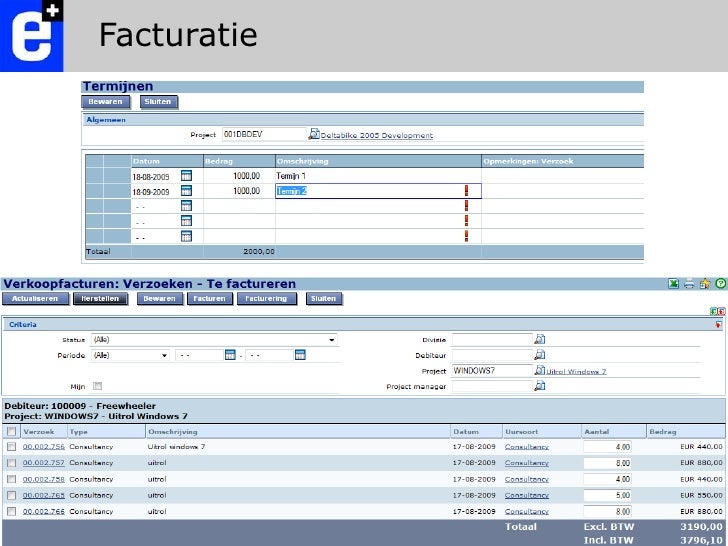Click the Actualiseren button
This screenshot has width=728, height=546.
click(x=34, y=298)
